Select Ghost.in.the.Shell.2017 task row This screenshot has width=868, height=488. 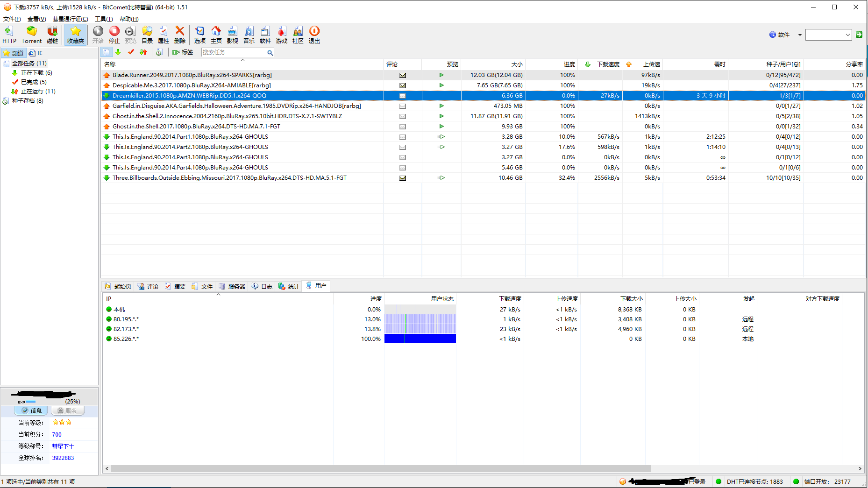pos(483,127)
